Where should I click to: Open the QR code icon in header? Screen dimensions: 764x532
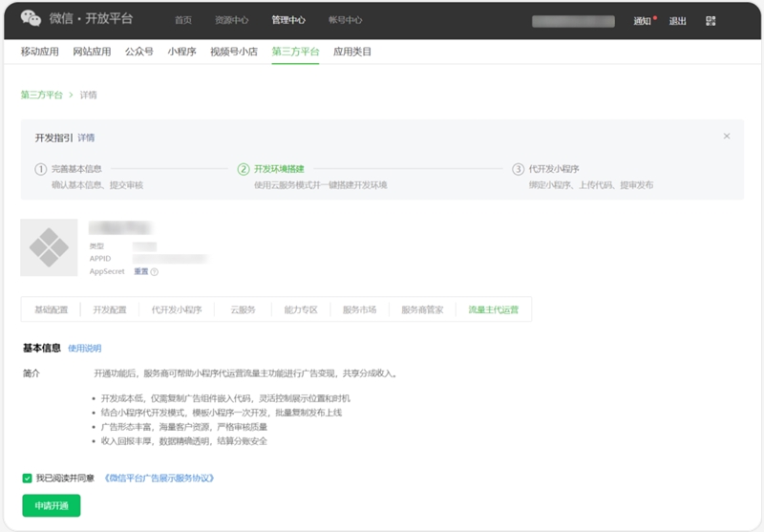point(711,20)
